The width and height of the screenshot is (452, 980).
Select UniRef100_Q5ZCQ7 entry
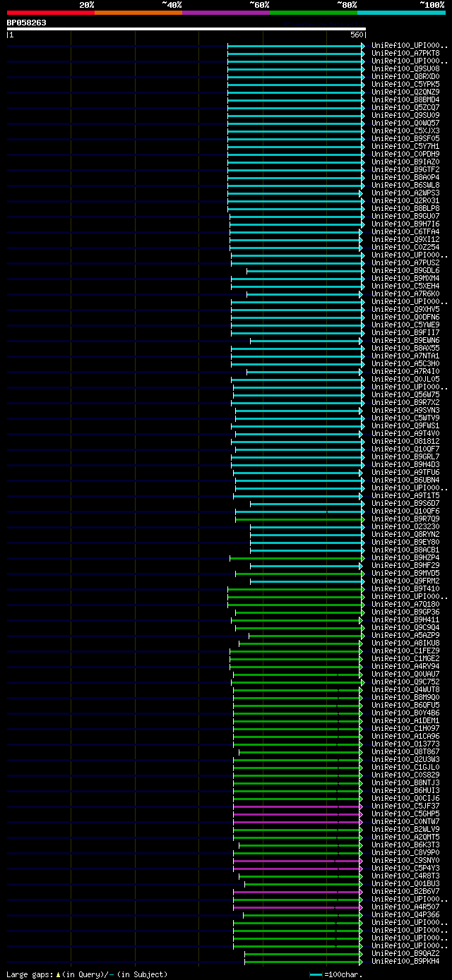click(x=405, y=107)
